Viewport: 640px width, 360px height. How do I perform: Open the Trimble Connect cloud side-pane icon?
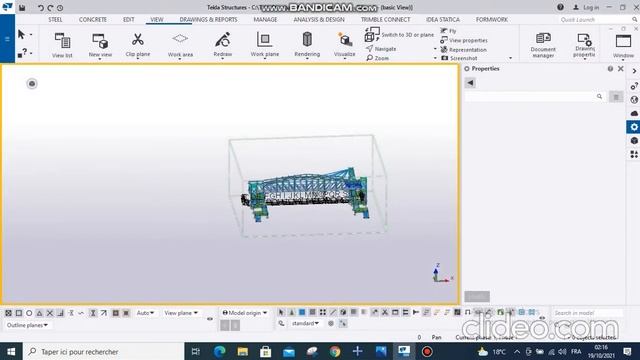tap(634, 113)
